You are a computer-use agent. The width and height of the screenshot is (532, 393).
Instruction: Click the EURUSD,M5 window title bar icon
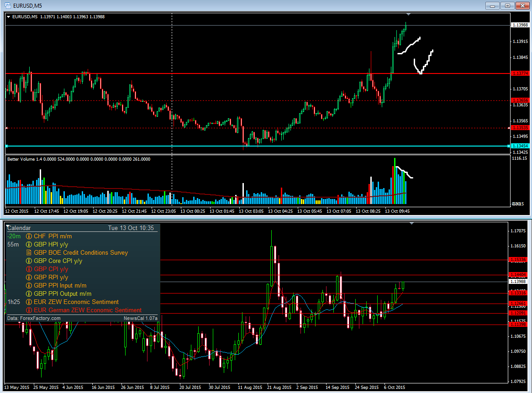(x=7, y=6)
